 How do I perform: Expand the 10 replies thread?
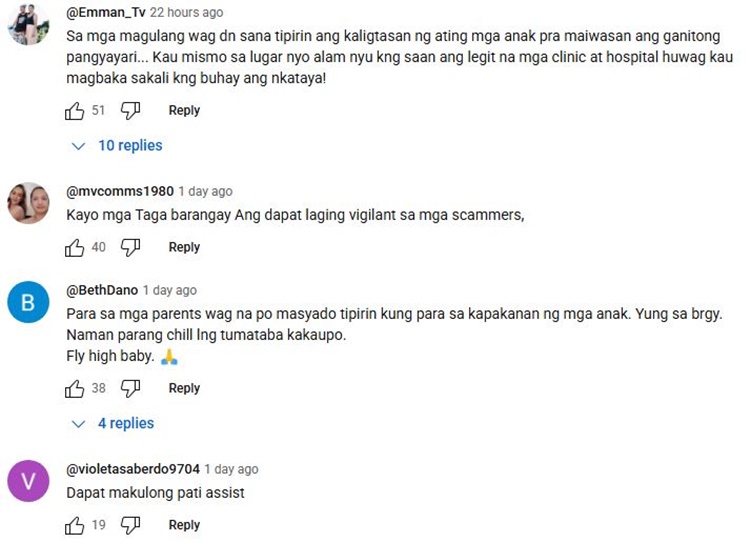tap(117, 145)
